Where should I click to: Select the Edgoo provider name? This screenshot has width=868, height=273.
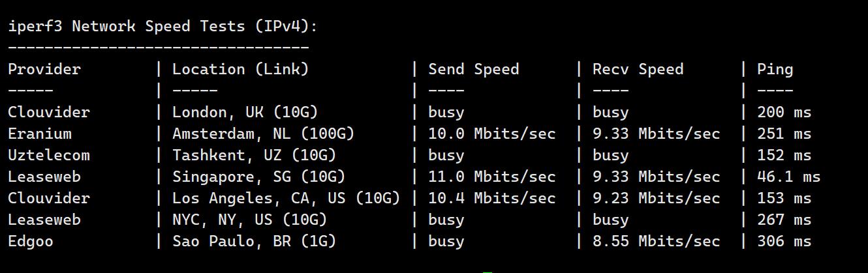point(31,241)
